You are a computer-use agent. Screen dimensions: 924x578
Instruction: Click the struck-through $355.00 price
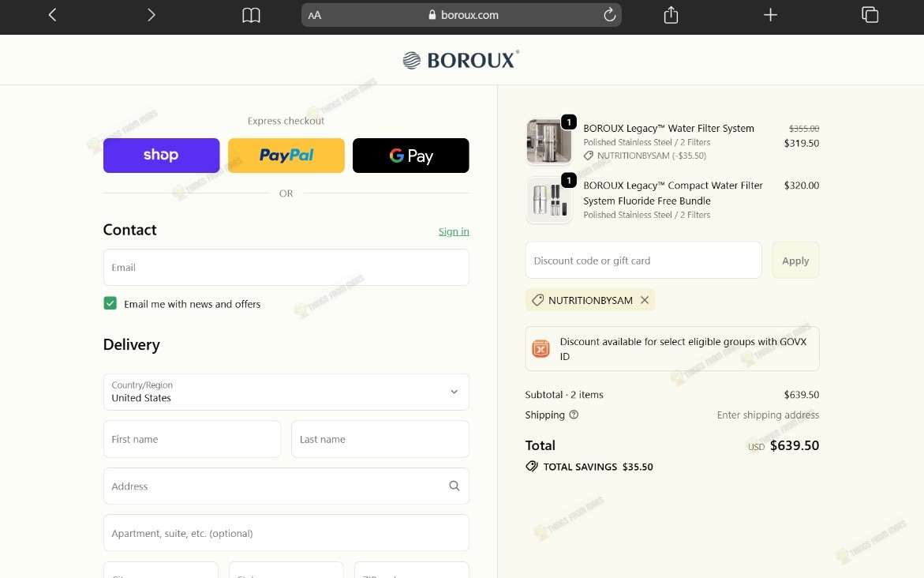tap(804, 128)
